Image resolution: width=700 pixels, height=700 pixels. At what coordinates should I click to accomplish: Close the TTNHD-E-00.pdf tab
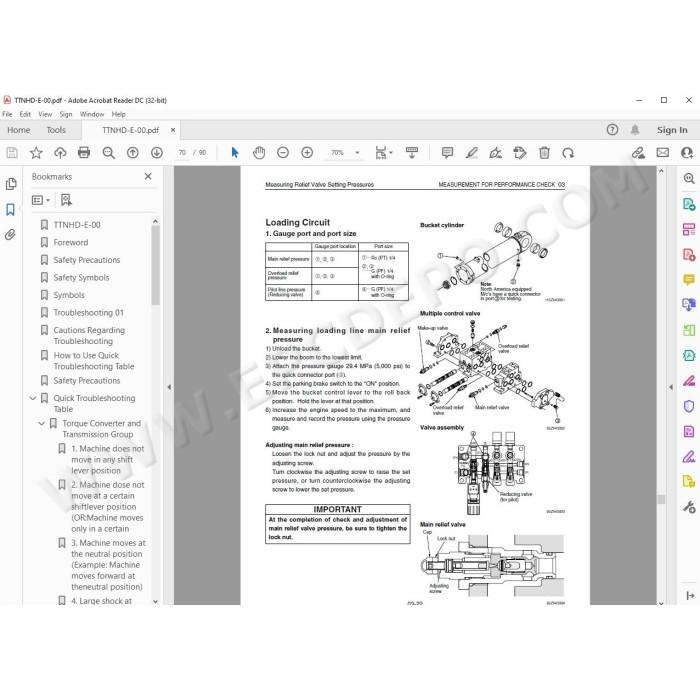pos(173,130)
